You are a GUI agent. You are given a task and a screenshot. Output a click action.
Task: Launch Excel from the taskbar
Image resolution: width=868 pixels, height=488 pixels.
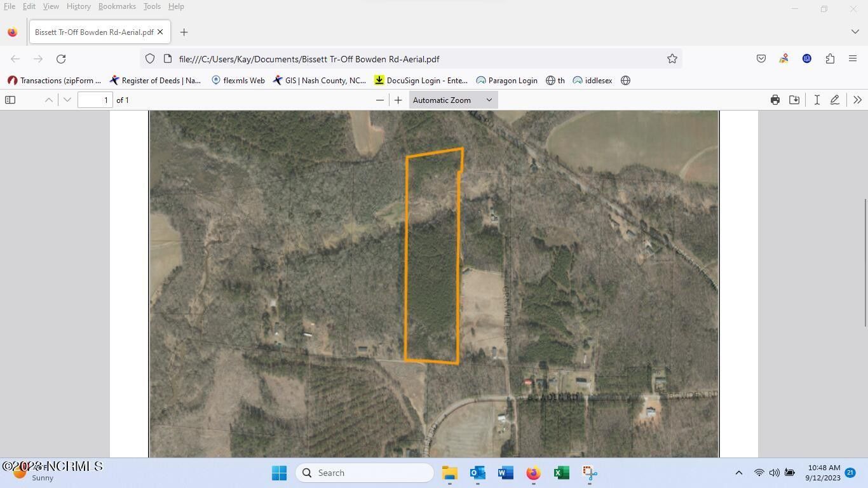[560, 473]
